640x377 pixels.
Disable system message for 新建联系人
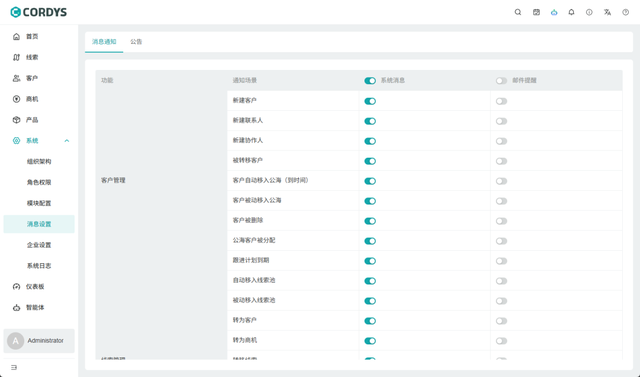coord(370,121)
